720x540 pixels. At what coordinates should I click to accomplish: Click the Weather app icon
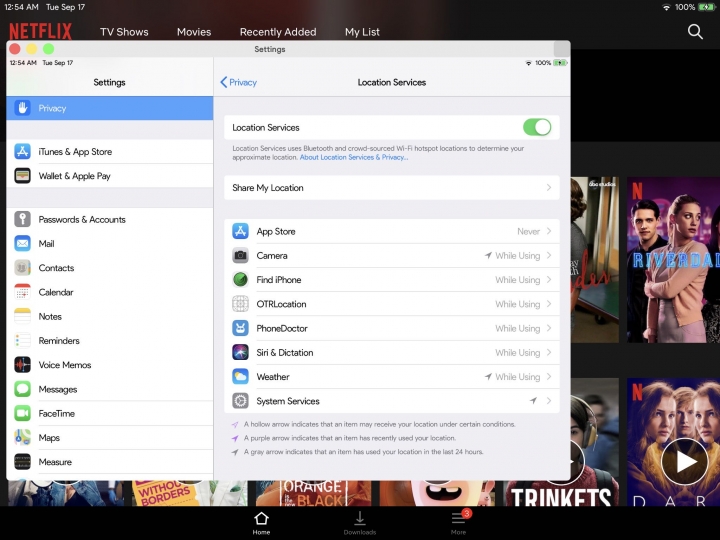coord(240,377)
